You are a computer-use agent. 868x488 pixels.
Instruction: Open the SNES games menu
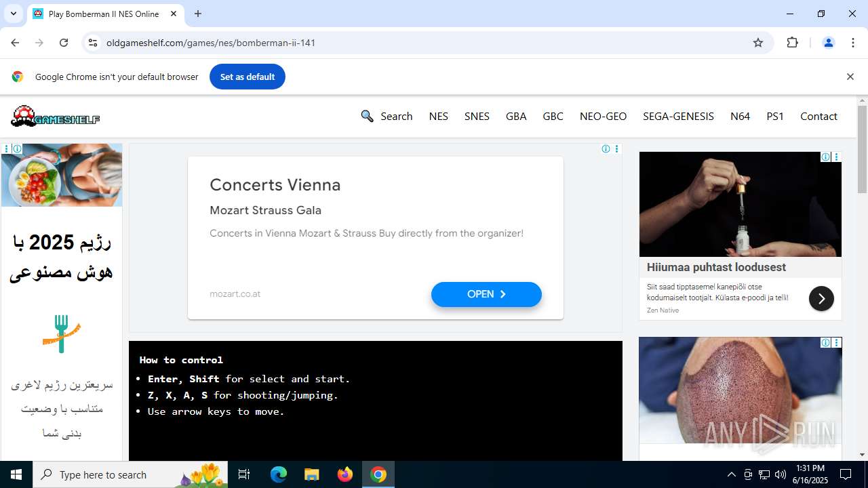pos(477,116)
